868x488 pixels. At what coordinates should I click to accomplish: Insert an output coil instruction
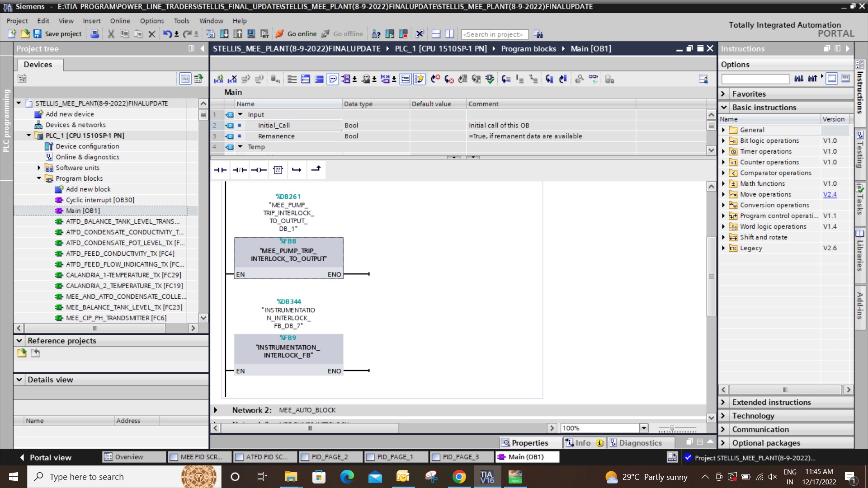(x=259, y=170)
